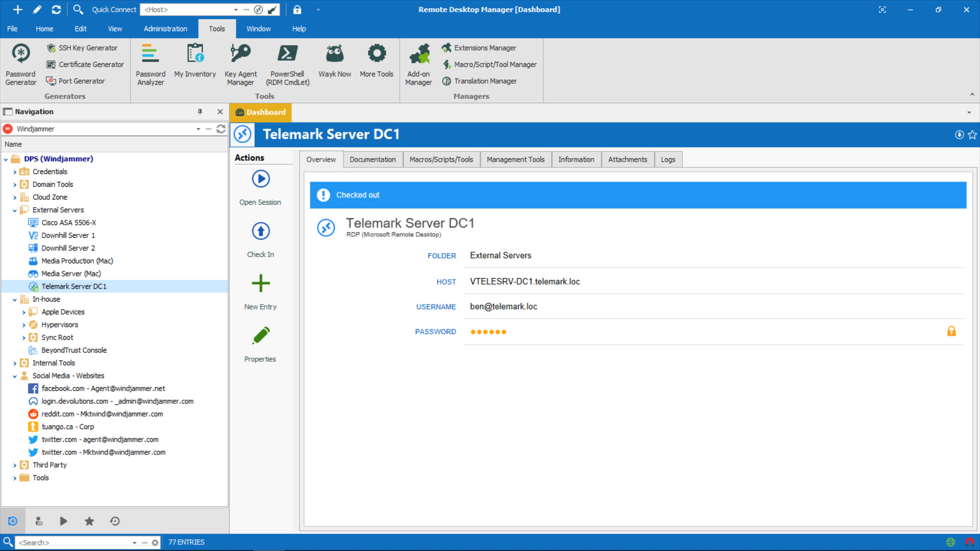Screen dimensions: 980x551
Task: Click the Check In action icon
Action: coord(260,231)
